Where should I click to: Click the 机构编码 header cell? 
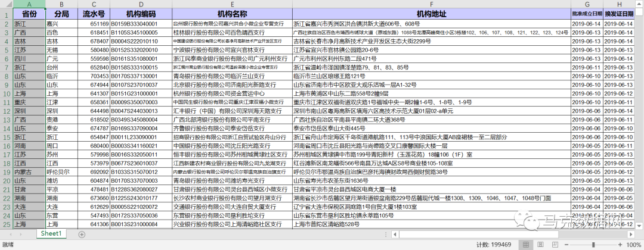point(141,14)
